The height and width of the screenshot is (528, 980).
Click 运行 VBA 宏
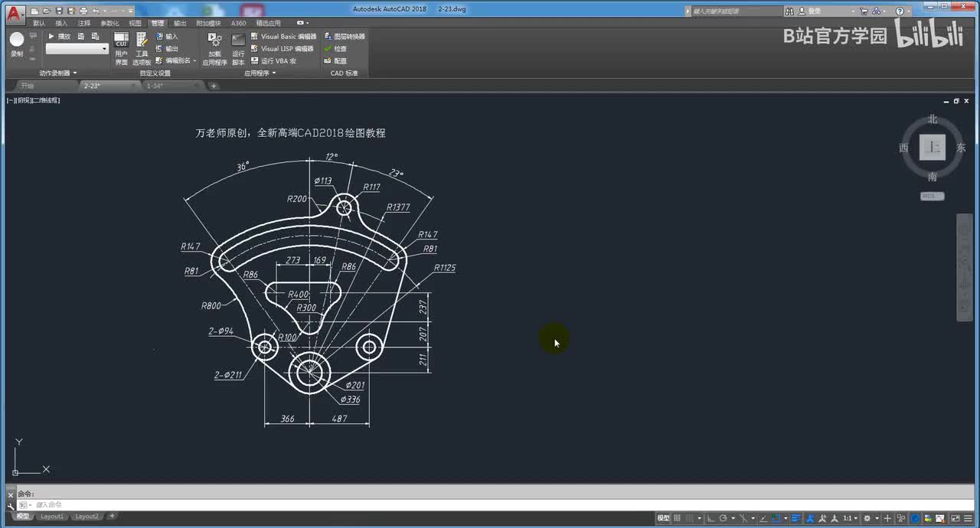click(x=273, y=60)
